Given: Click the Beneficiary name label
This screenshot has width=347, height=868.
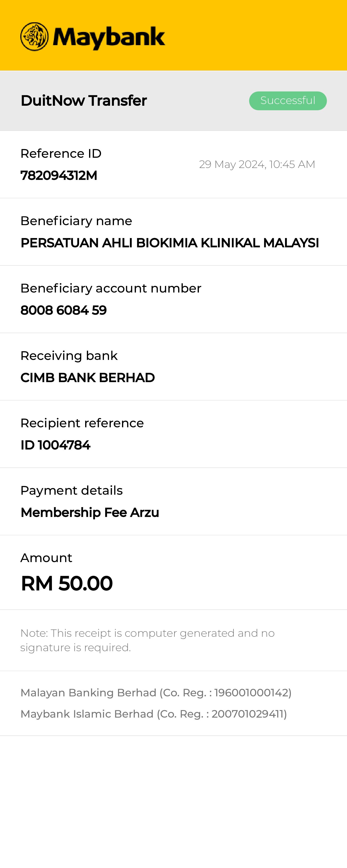Looking at the screenshot, I should (76, 221).
